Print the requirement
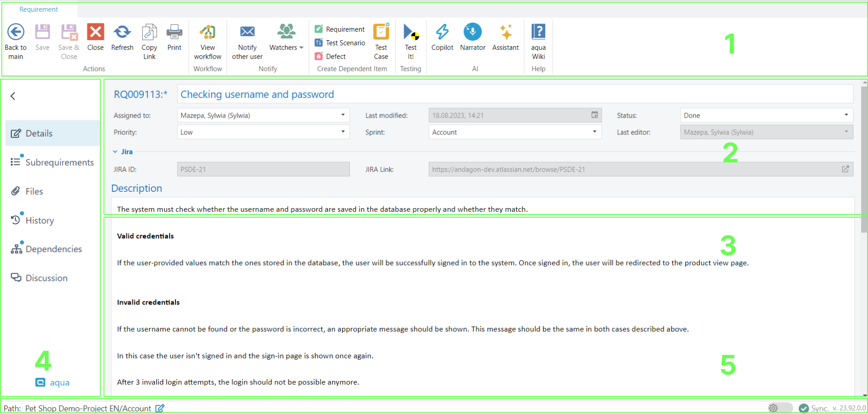Image resolution: width=868 pixels, height=414 pixels. pos(174,33)
